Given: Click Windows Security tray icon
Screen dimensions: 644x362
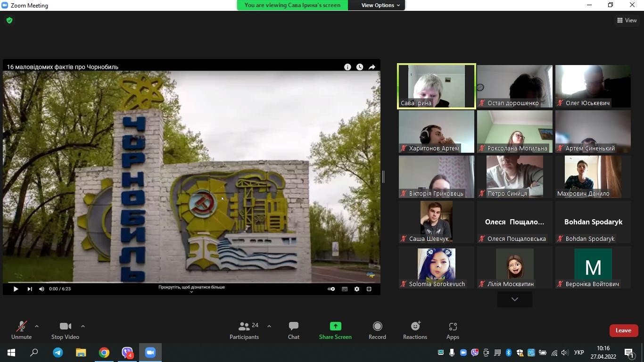Looking at the screenshot, I should tap(520, 353).
